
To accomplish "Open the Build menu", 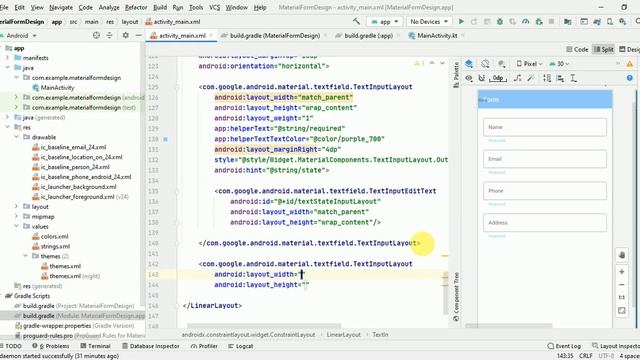I will (160, 7).
